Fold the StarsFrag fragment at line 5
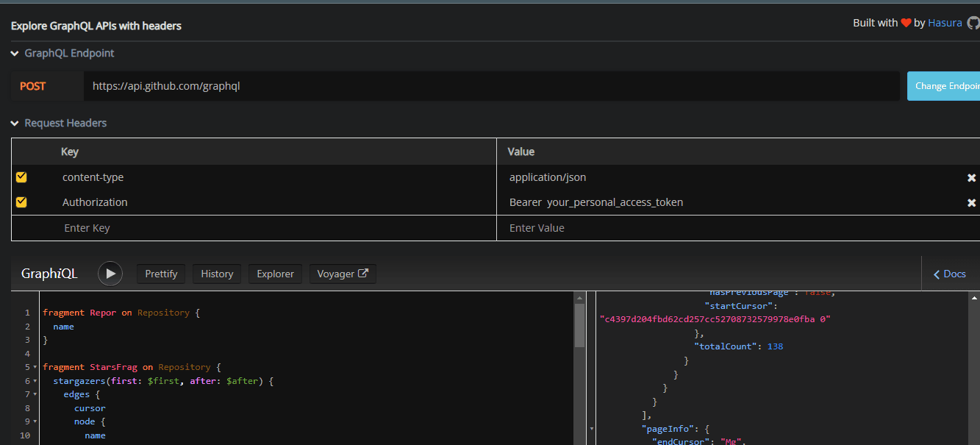This screenshot has height=445, width=980. 35,367
